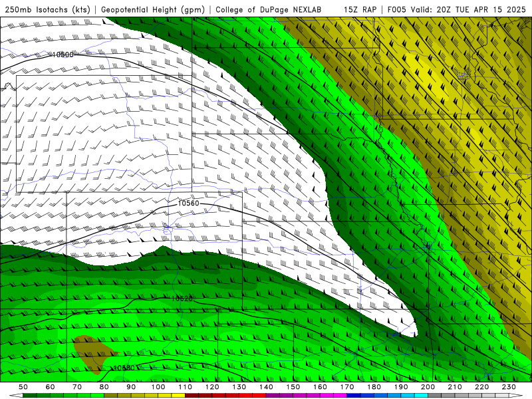Select the 180 value on the color scale
This screenshot has height=399, width=532.
coord(374,387)
